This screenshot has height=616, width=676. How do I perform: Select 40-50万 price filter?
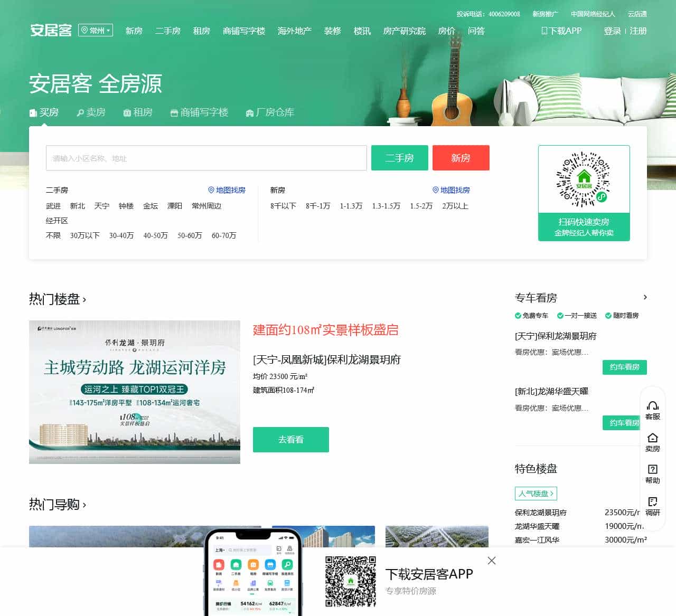click(x=155, y=235)
